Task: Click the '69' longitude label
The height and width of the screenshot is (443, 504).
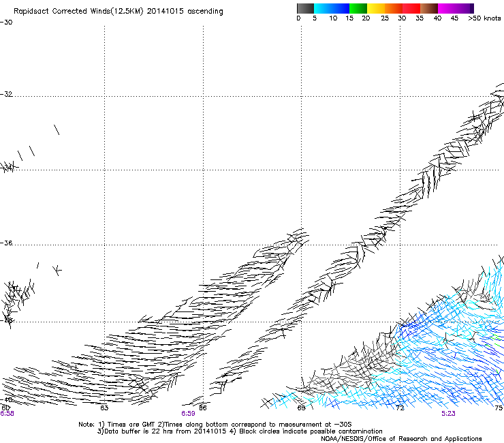Action: 301,408
